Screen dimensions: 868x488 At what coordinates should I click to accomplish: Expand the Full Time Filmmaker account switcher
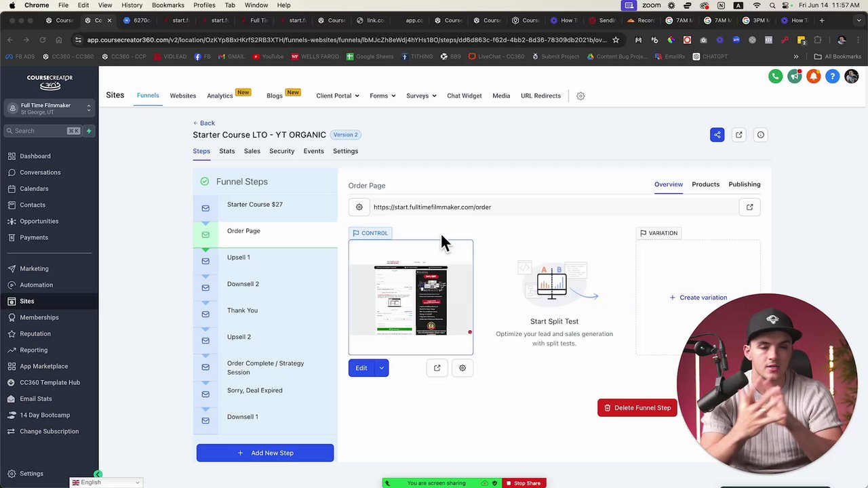50,108
